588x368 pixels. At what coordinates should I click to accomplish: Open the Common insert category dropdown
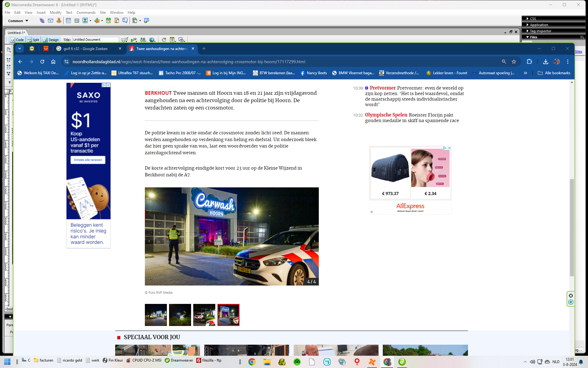pos(18,21)
